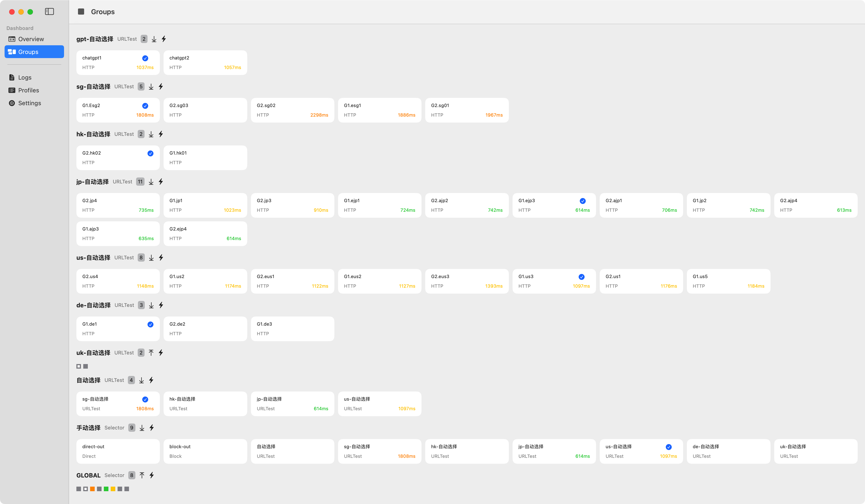Viewport: 865px width, 504px height.
Task: Click the 2298ms latency on G2.sg02
Action: (x=319, y=115)
